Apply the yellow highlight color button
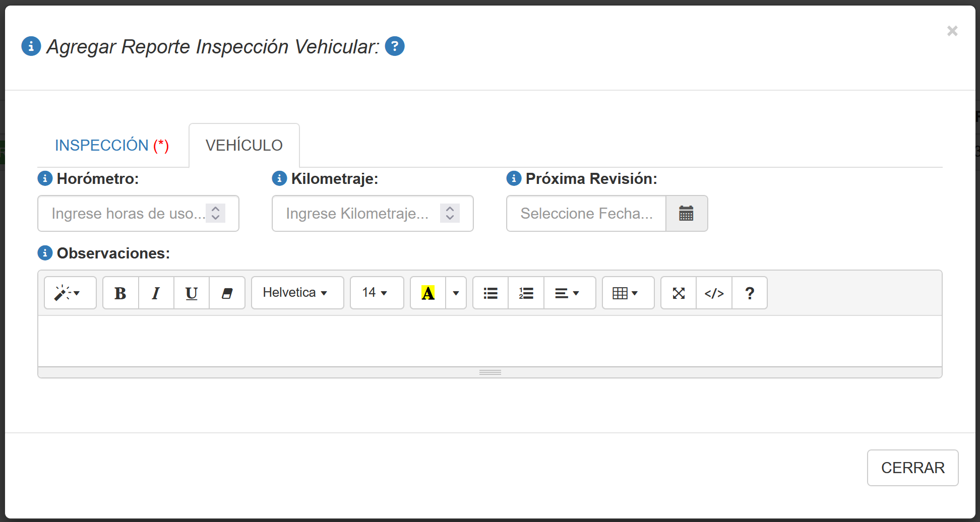The width and height of the screenshot is (980, 522). (x=428, y=293)
